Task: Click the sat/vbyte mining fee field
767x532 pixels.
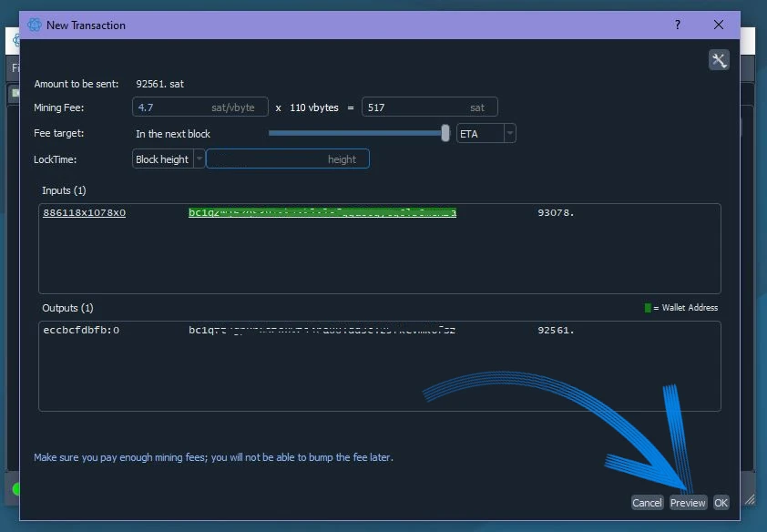Action: tap(200, 107)
